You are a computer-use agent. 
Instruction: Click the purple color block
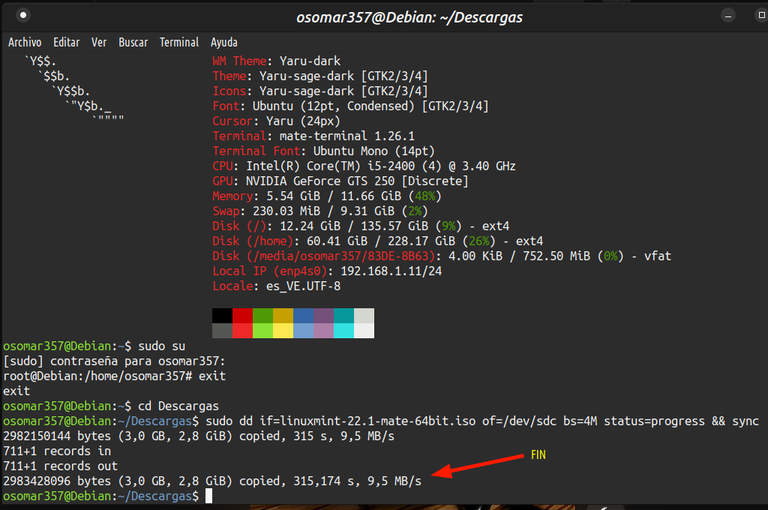pyautogui.click(x=323, y=316)
